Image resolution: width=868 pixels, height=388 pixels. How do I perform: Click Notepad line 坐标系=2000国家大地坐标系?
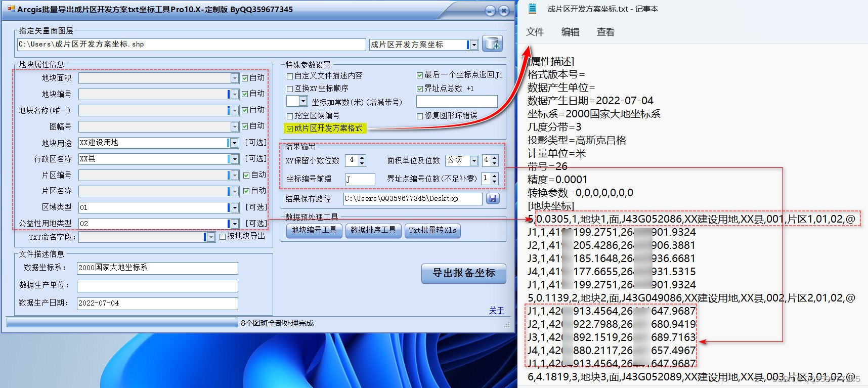[x=594, y=114]
